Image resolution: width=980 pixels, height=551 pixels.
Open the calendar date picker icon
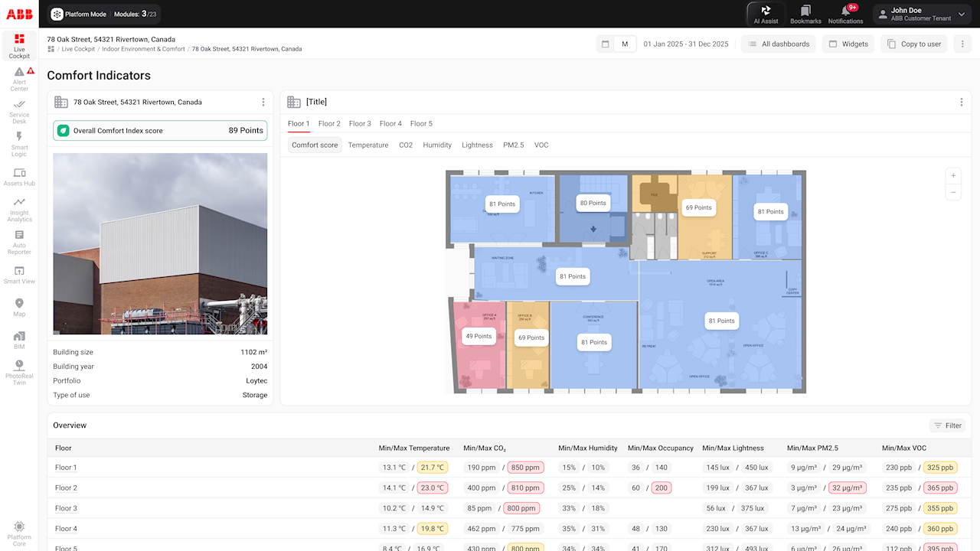point(606,44)
